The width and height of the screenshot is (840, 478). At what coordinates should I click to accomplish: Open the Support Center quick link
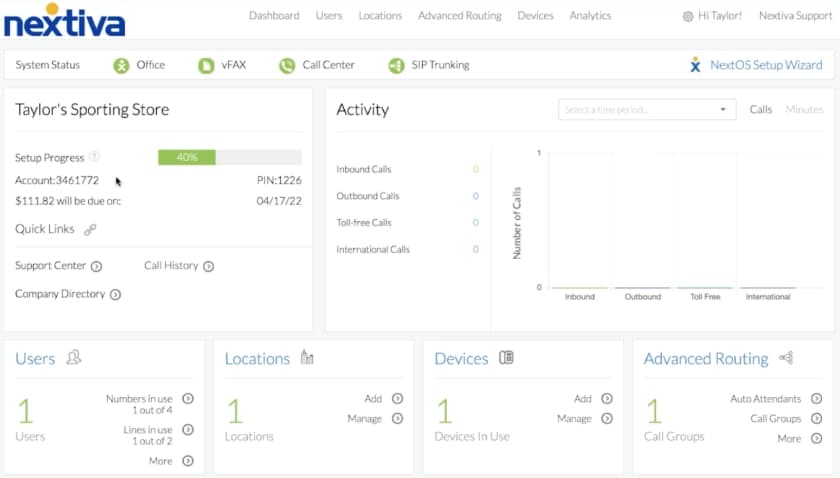(x=50, y=266)
